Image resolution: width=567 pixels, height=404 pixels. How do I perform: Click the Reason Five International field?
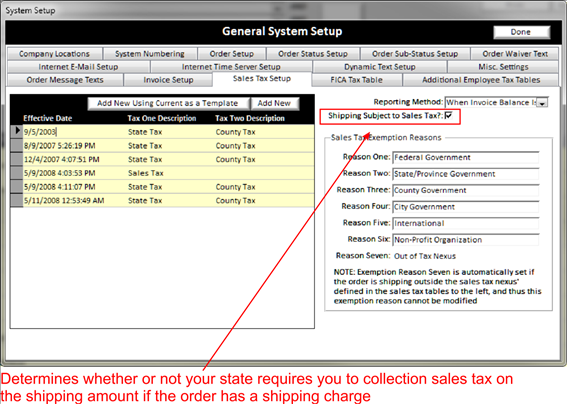(466, 224)
